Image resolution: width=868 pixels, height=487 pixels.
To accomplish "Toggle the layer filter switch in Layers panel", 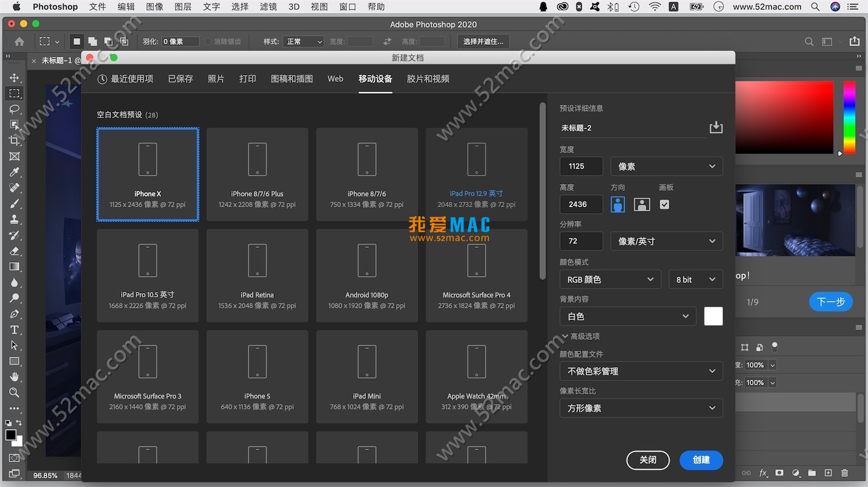I will pyautogui.click(x=774, y=347).
